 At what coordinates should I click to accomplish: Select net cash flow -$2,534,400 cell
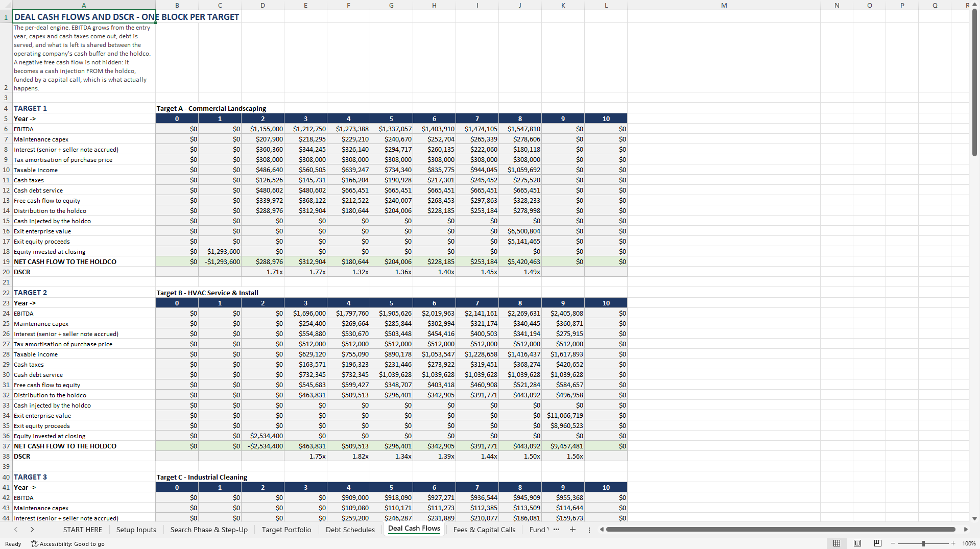pos(262,446)
